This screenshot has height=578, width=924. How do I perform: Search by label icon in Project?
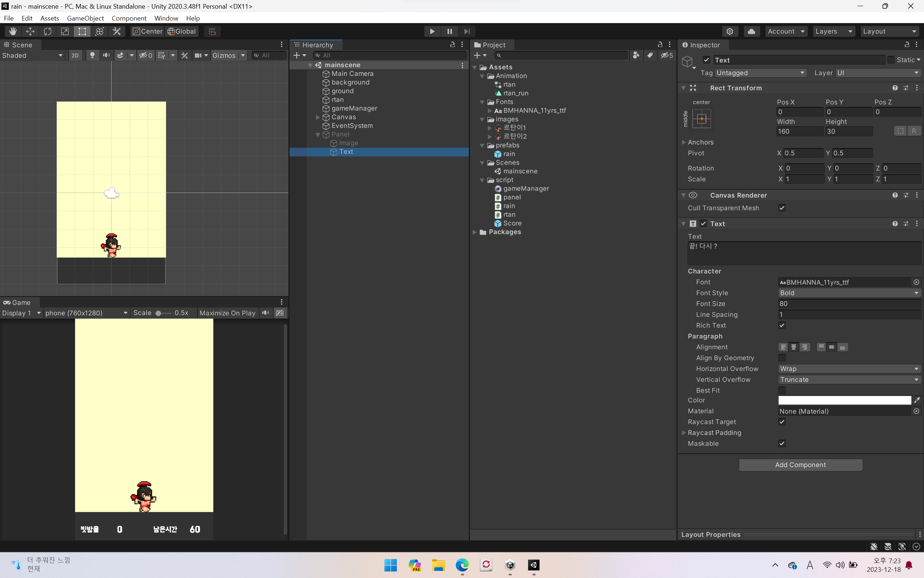point(650,55)
